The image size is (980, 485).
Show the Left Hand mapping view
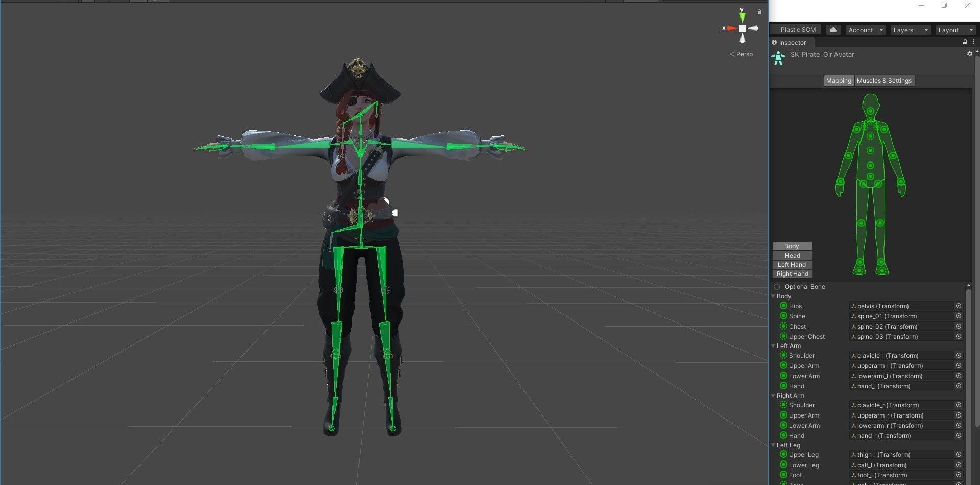click(792, 265)
